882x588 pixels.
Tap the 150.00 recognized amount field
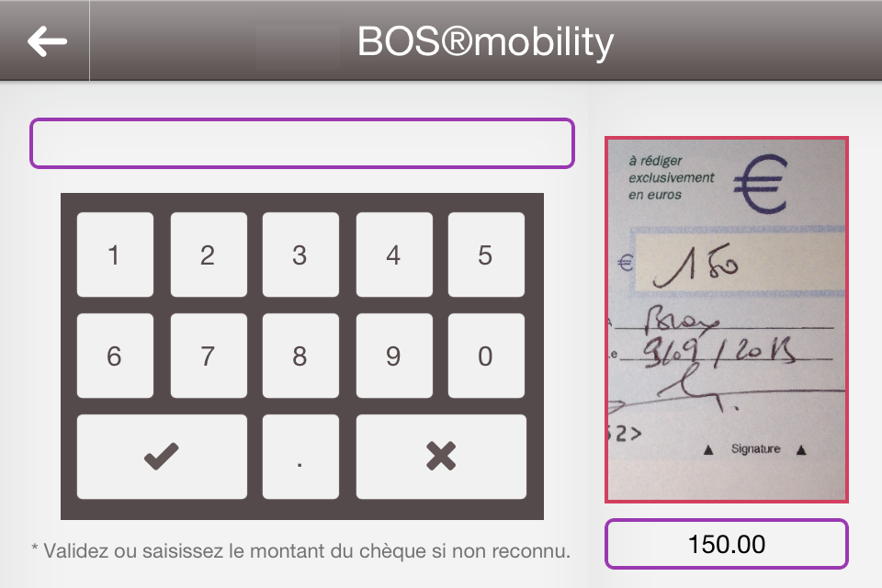coord(726,544)
